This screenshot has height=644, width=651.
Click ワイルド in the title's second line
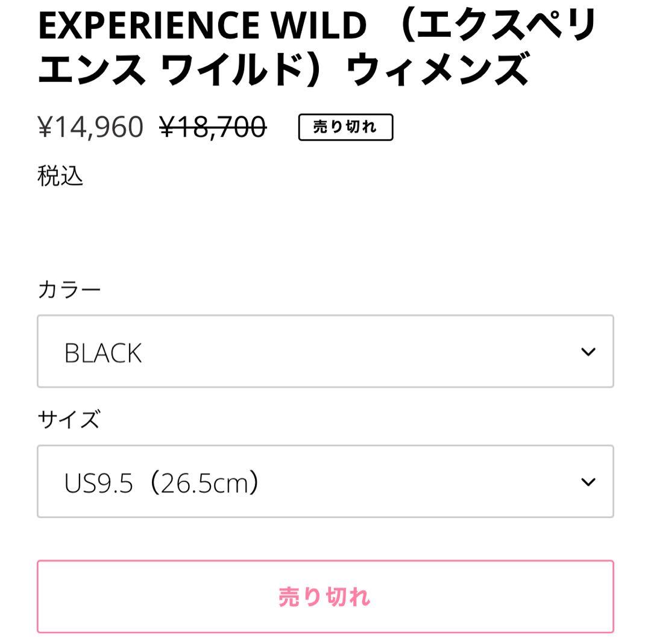(231, 69)
